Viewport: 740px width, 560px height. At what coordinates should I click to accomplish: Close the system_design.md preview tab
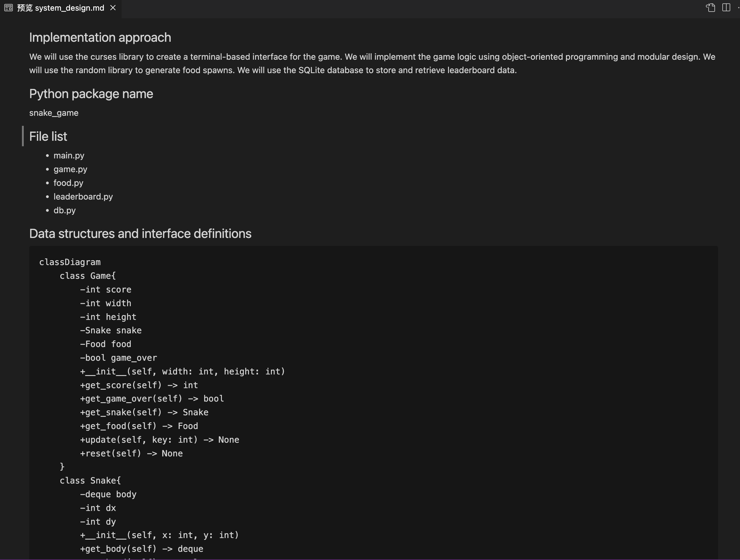pyautogui.click(x=113, y=7)
